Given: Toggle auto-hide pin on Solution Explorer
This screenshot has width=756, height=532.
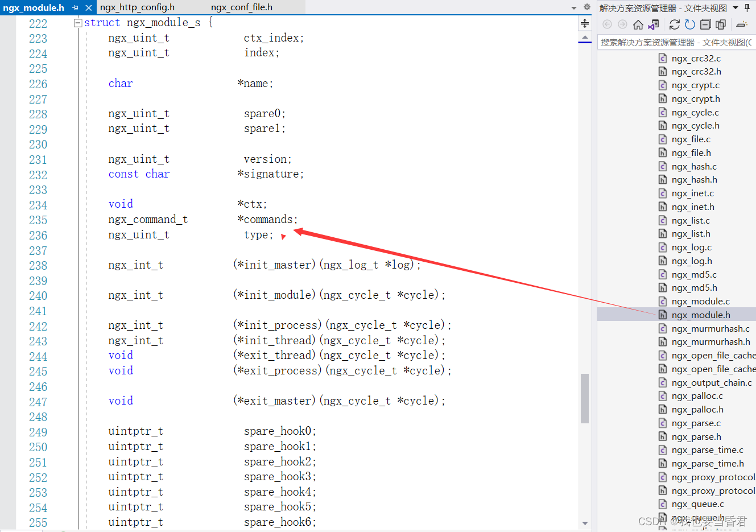Looking at the screenshot, I should (747, 8).
